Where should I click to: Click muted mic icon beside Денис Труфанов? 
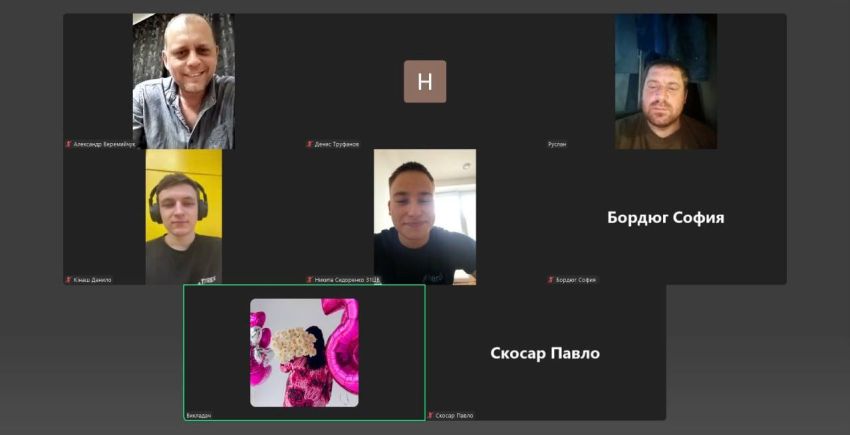[310, 144]
